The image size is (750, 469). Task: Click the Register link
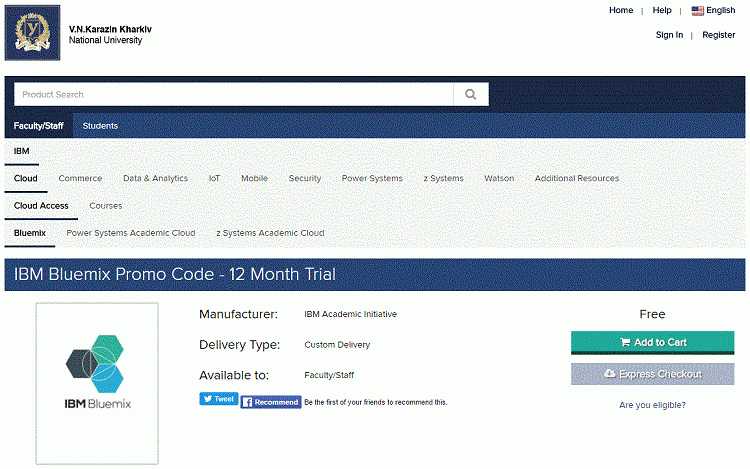point(718,35)
